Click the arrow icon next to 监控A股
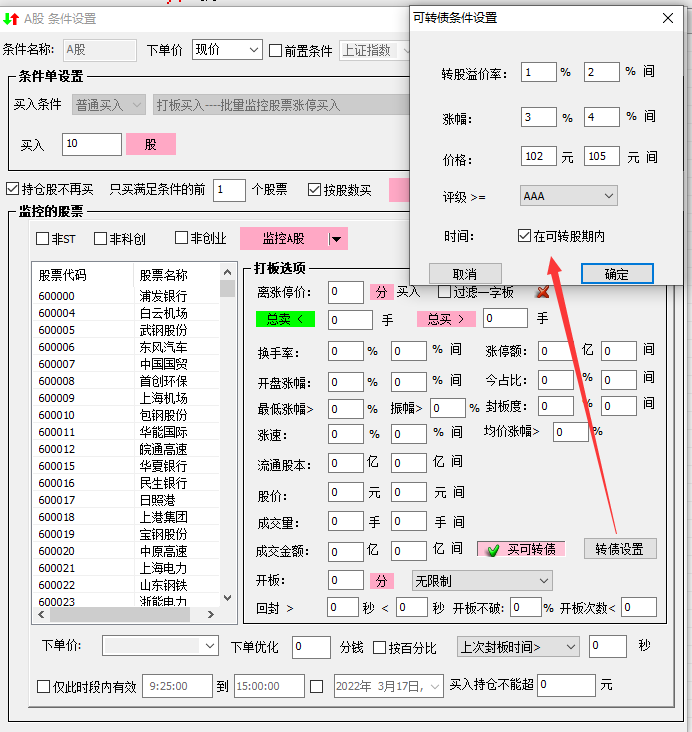Image resolution: width=692 pixels, height=732 pixels. click(x=338, y=238)
